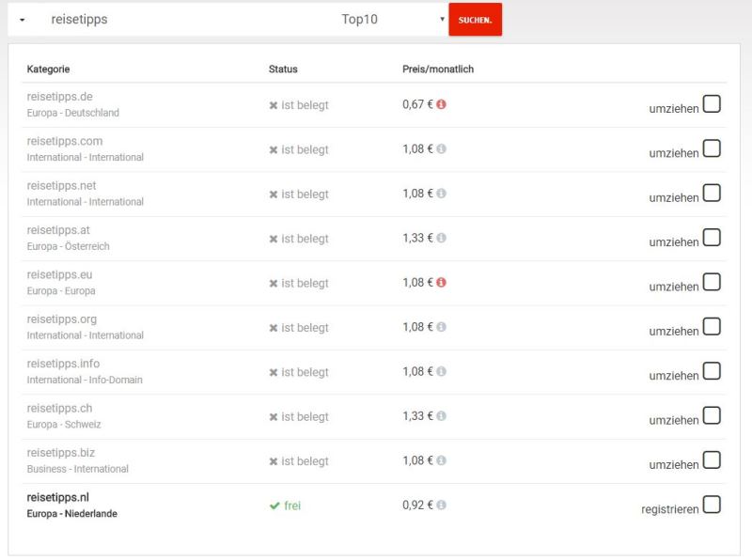Image resolution: width=752 pixels, height=560 pixels.
Task: Click the reisetipps.eu domain name
Action: [59, 274]
